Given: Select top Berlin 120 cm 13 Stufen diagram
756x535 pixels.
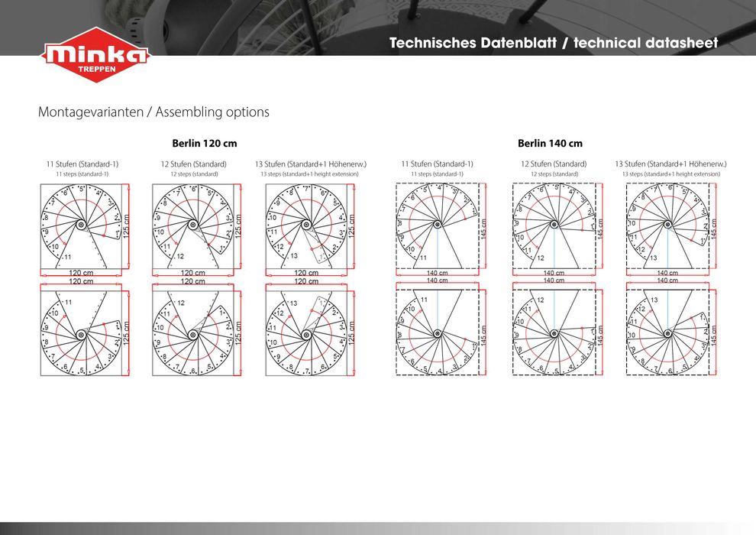Looking at the screenshot, I should [x=310, y=230].
